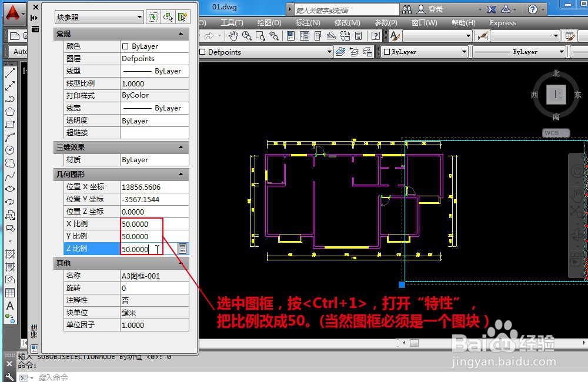Image resolution: width=588 pixels, height=382 pixels.
Task: Select the Polygon draw tool
Action: coord(10,112)
